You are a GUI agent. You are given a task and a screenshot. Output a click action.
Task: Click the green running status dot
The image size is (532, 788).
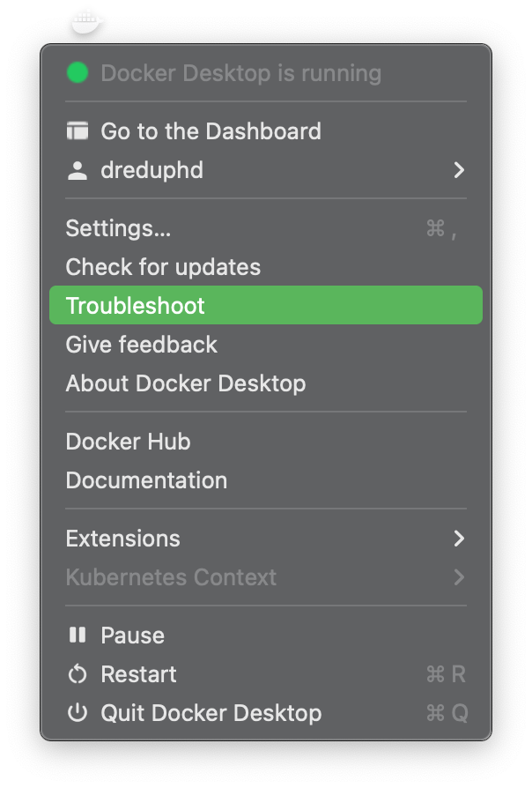click(78, 73)
